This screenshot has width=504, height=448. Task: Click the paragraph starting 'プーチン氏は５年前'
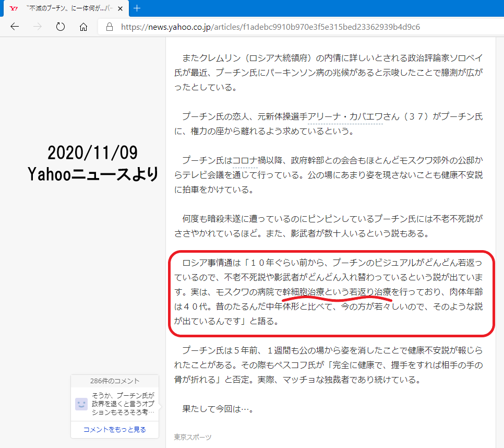[329, 364]
